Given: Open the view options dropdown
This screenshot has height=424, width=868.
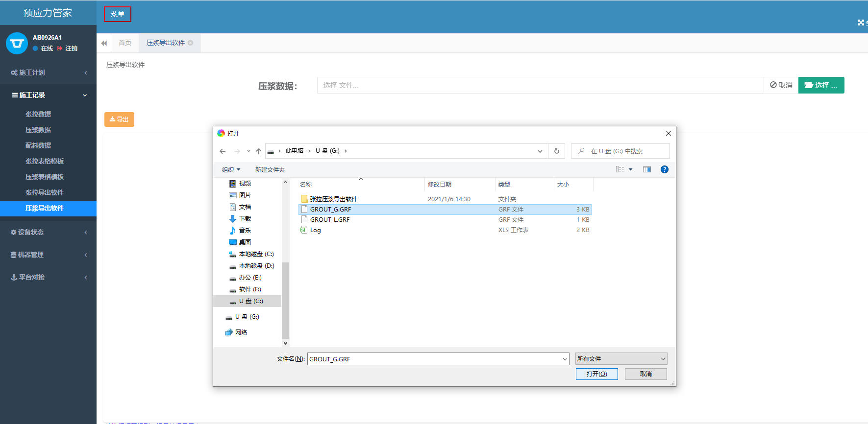Looking at the screenshot, I should (630, 169).
